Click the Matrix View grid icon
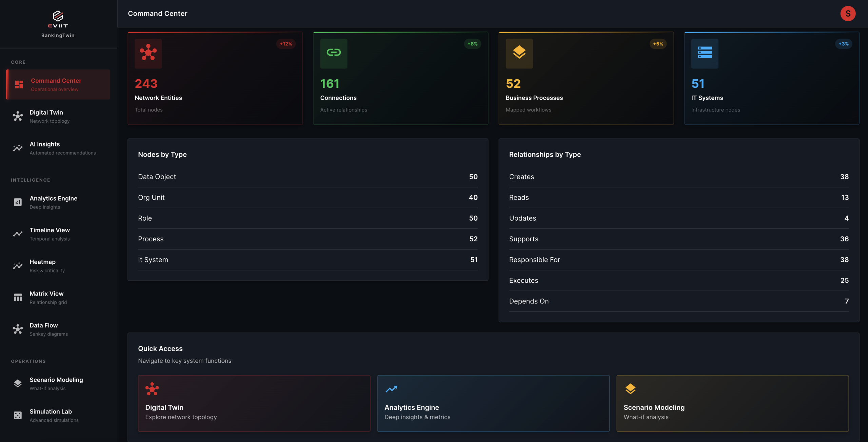Image resolution: width=868 pixels, height=442 pixels. coord(18,298)
